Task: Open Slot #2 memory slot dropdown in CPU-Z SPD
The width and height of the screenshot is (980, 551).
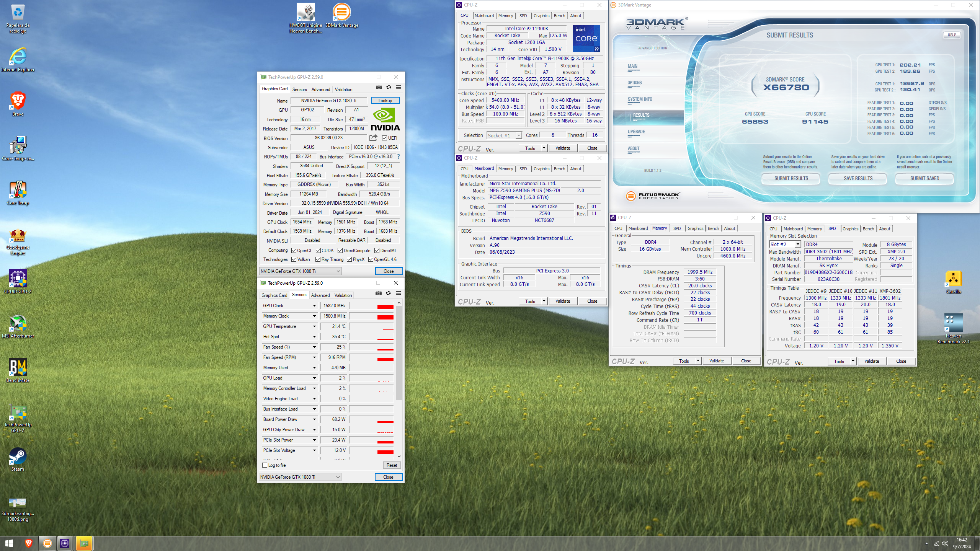Action: click(785, 244)
